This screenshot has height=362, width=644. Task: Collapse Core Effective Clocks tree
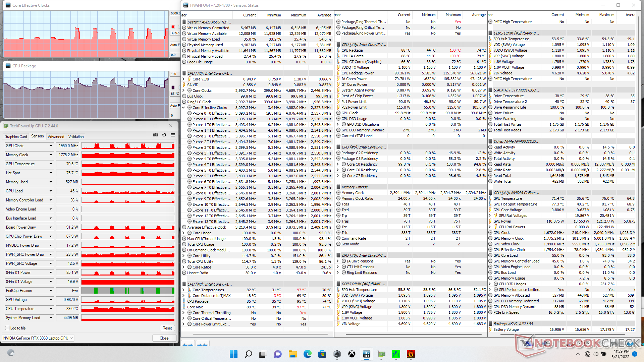click(x=183, y=108)
